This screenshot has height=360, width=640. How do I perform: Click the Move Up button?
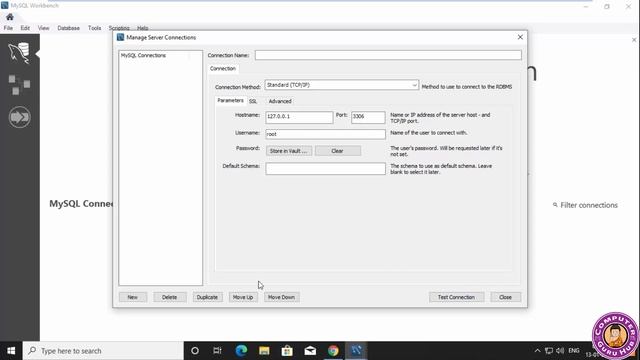click(x=243, y=297)
